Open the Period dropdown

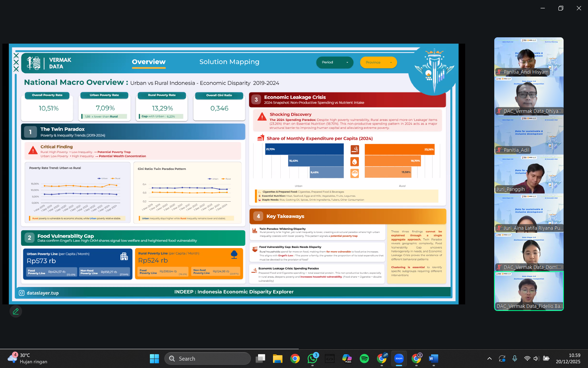tap(335, 62)
